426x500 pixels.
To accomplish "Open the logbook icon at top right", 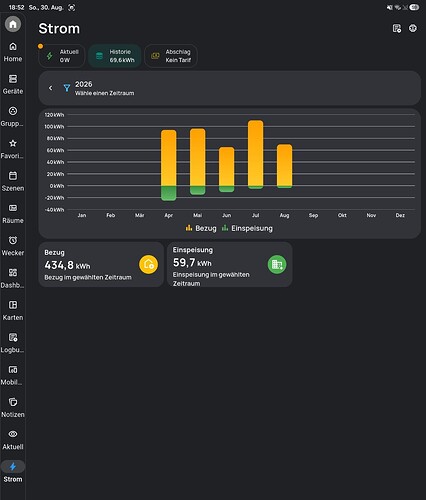I will coord(397,29).
